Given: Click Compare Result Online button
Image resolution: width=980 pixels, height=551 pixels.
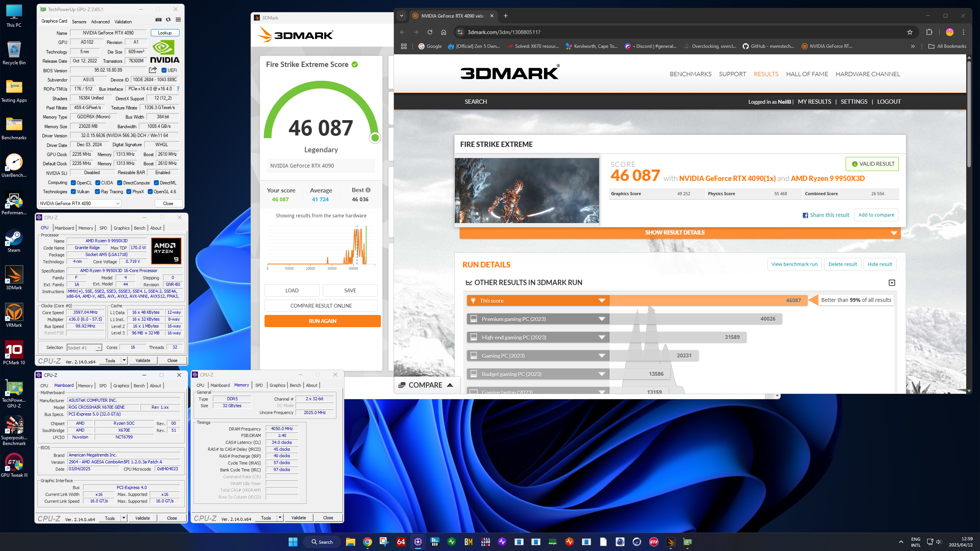Looking at the screenshot, I should point(321,306).
